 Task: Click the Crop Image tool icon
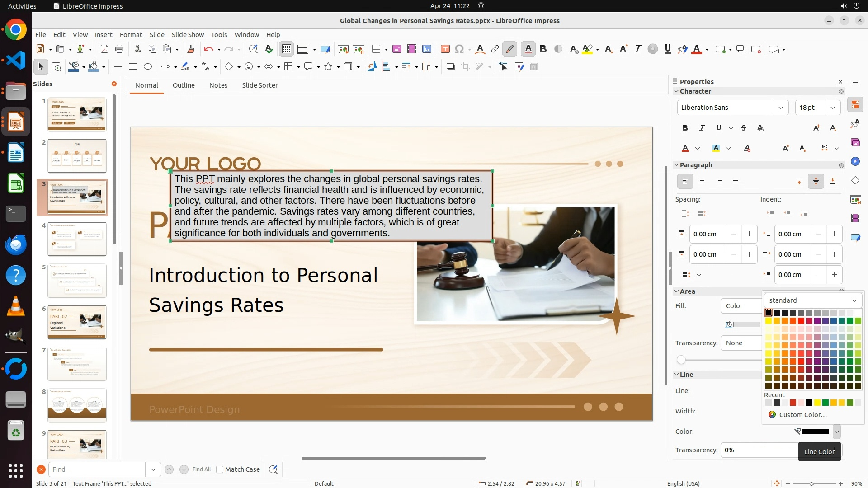(x=465, y=67)
